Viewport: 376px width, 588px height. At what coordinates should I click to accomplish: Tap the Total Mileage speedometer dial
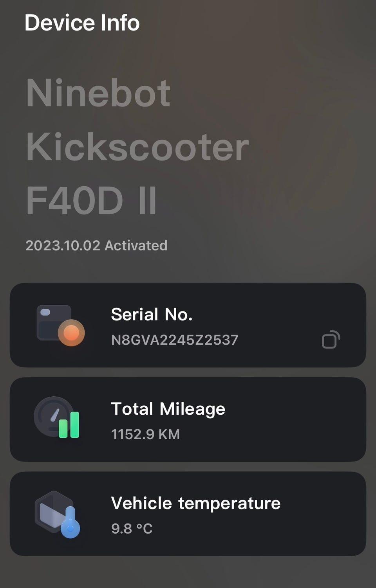pos(51,415)
